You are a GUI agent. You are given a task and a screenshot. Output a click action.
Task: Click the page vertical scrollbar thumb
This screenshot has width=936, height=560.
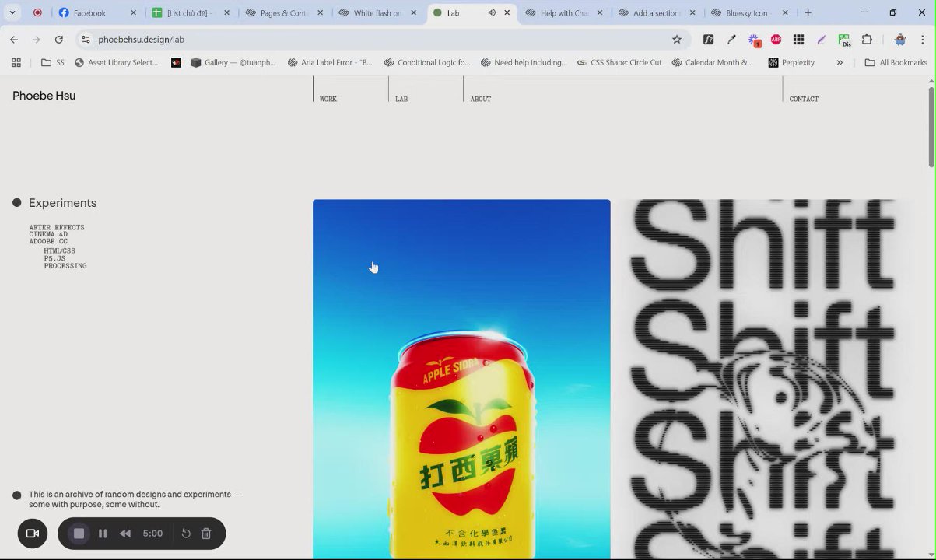point(931,127)
